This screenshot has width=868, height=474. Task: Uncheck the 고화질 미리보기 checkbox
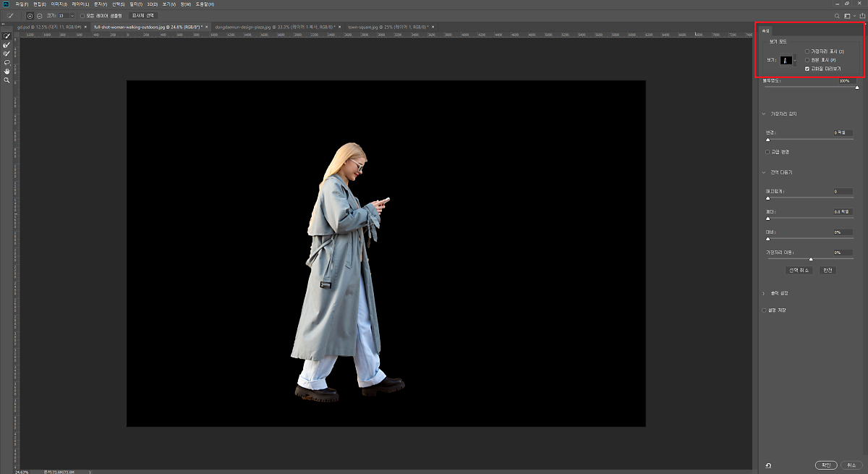click(x=807, y=69)
